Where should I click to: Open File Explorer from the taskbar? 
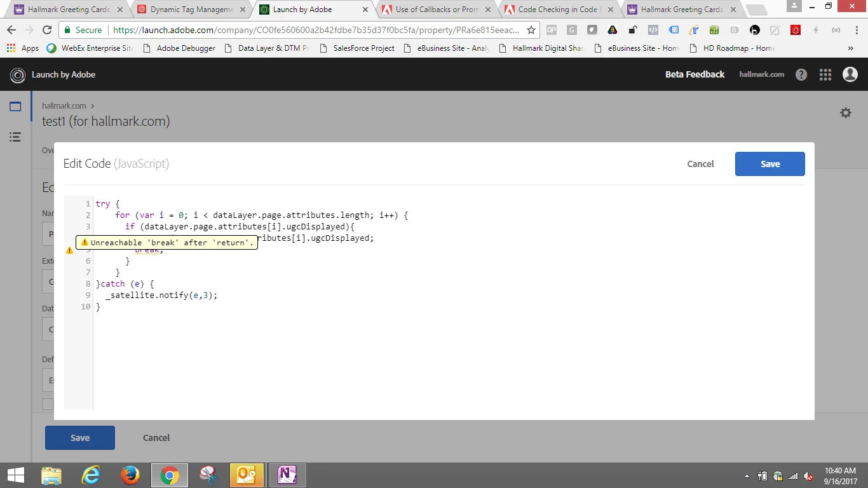point(51,475)
